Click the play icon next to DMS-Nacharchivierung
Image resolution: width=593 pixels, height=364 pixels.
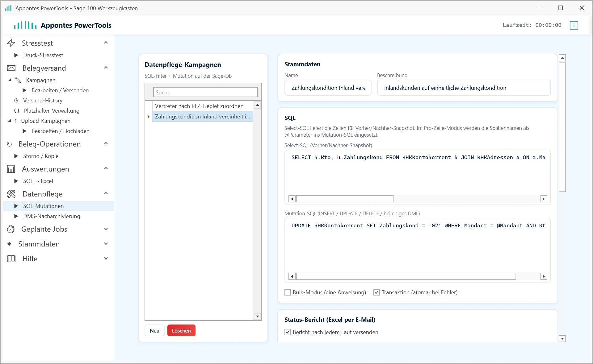point(16,216)
